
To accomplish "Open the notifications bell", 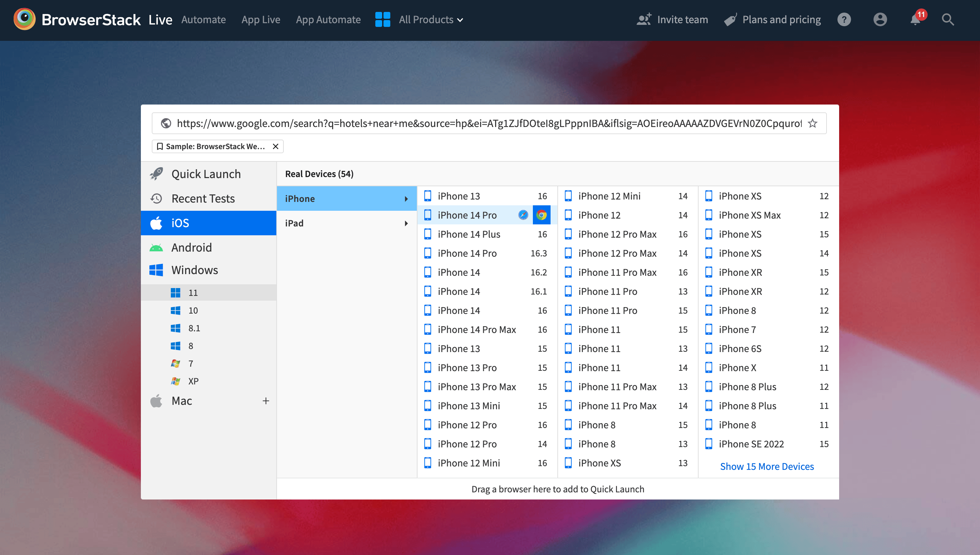I will point(916,19).
